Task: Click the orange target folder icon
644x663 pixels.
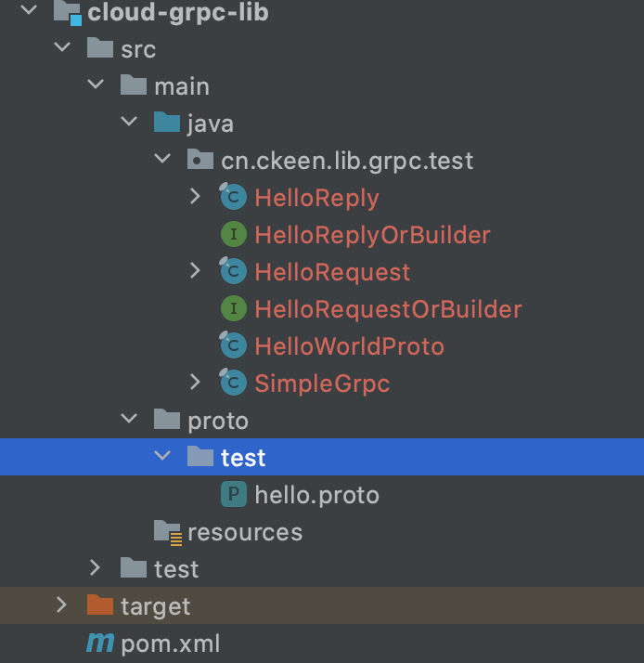Action: pos(100,605)
